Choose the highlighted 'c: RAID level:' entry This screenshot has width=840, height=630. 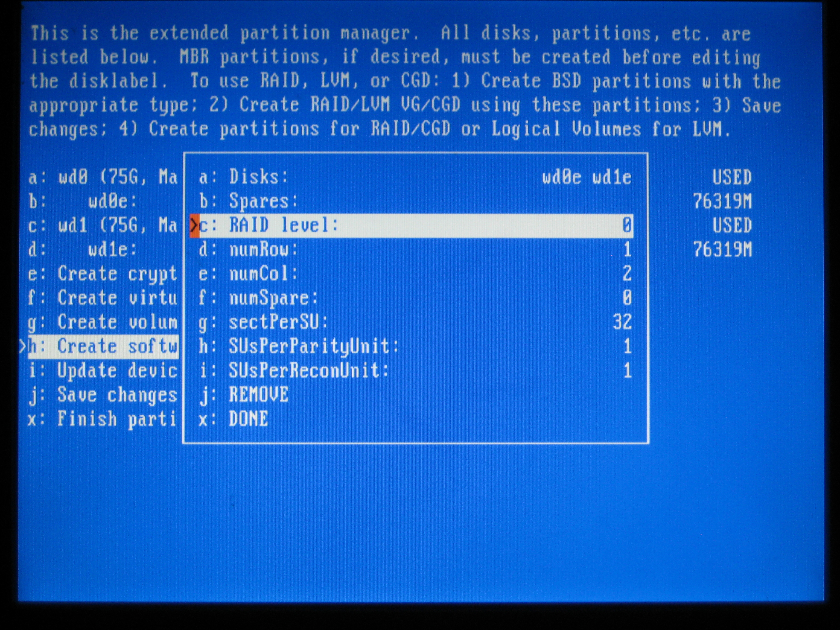pos(411,226)
